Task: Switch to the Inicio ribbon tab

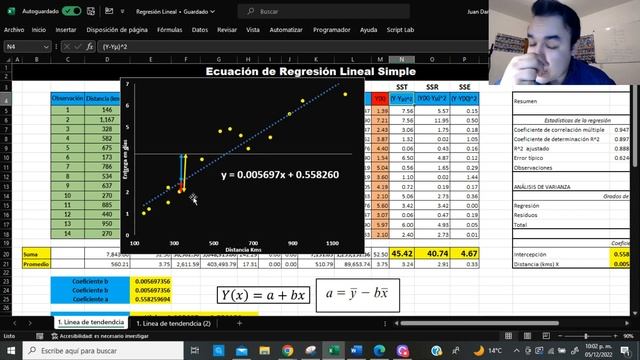Action: pyautogui.click(x=39, y=30)
